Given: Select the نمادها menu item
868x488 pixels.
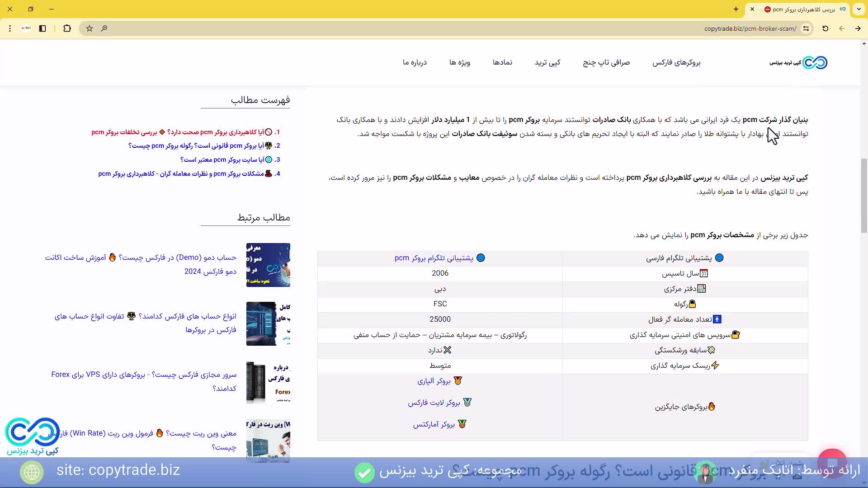Looking at the screenshot, I should pos(503,62).
